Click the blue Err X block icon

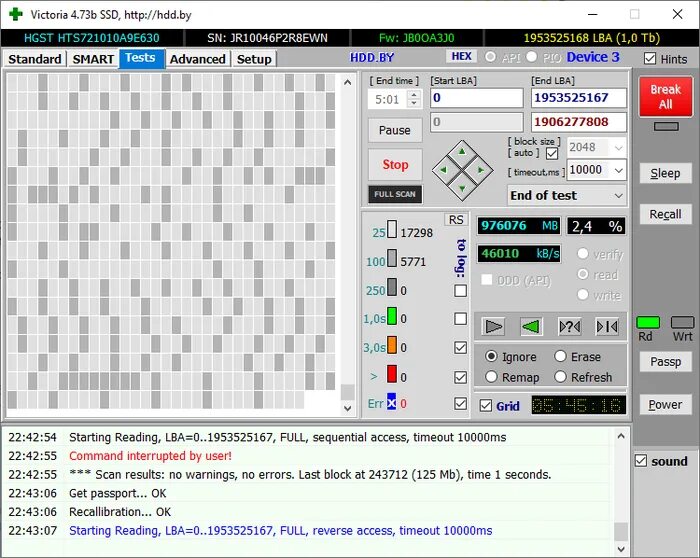coord(392,403)
